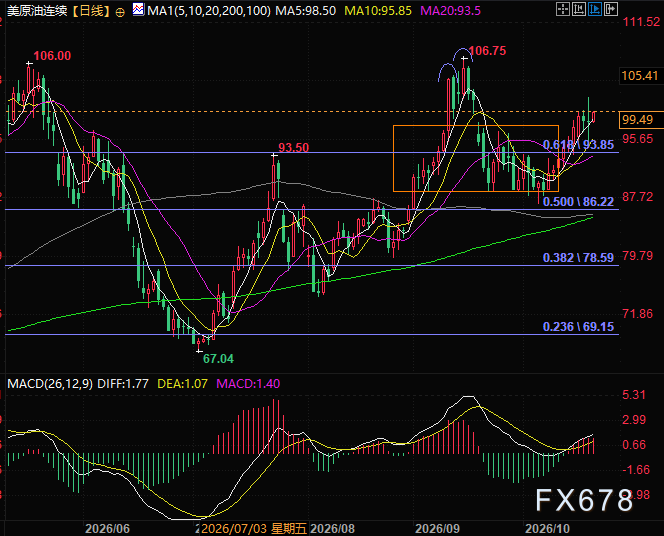The width and height of the screenshot is (664, 536).
Task: Click the 87.72 price axis value
Action: (638, 197)
